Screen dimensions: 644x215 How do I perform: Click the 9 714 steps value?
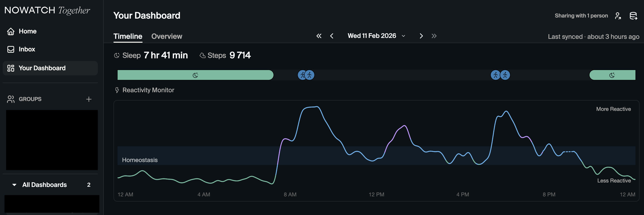pos(240,55)
